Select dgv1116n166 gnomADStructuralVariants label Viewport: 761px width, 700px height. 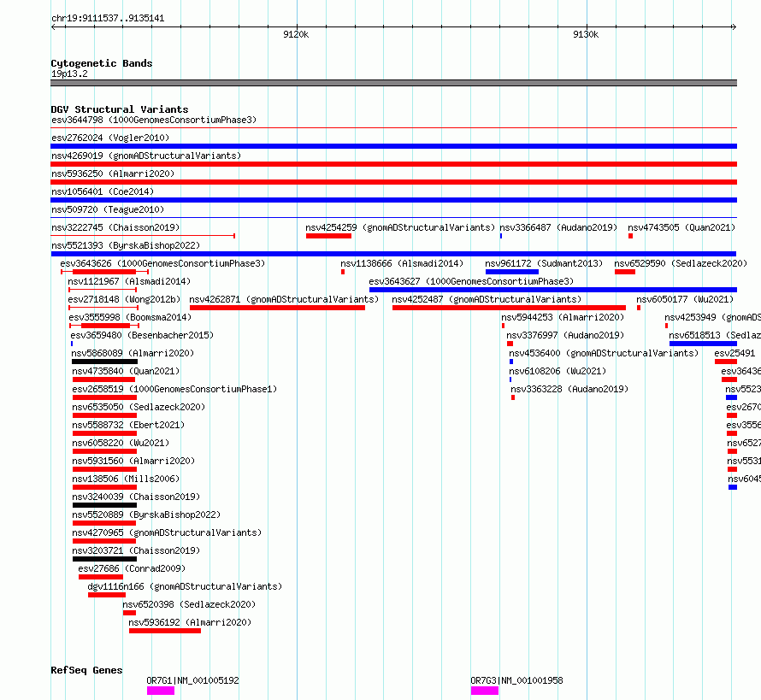click(x=185, y=586)
